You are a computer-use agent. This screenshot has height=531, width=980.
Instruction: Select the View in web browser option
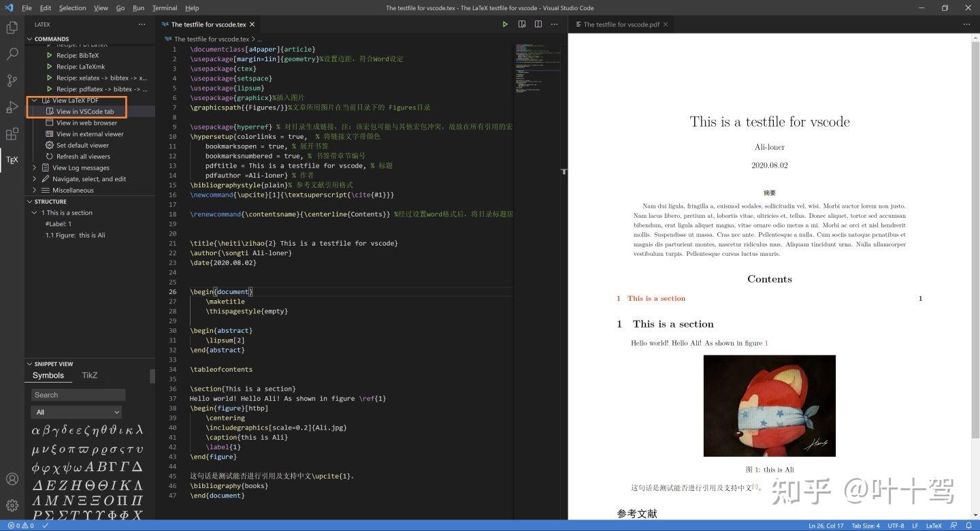point(86,123)
